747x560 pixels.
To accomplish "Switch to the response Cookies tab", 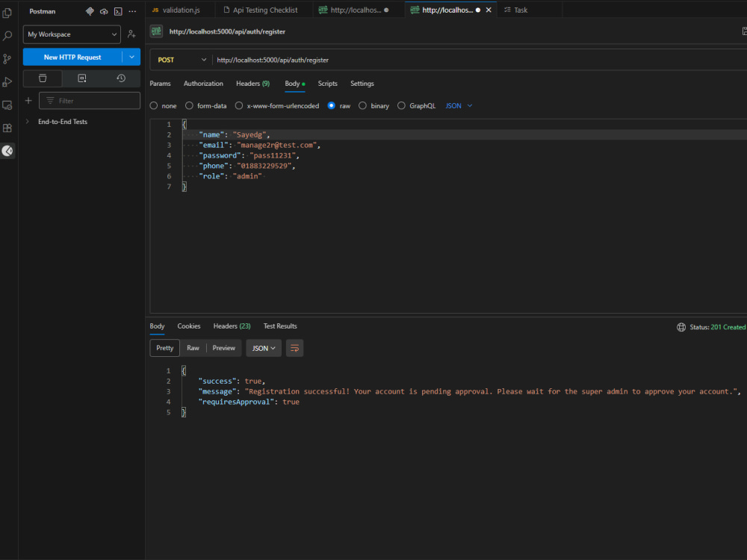I will (x=189, y=326).
